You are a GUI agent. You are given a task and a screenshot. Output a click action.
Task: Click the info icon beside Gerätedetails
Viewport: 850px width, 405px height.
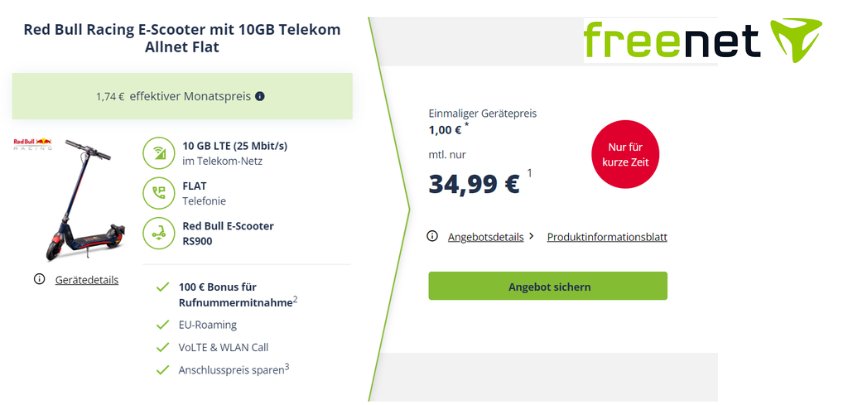point(40,279)
